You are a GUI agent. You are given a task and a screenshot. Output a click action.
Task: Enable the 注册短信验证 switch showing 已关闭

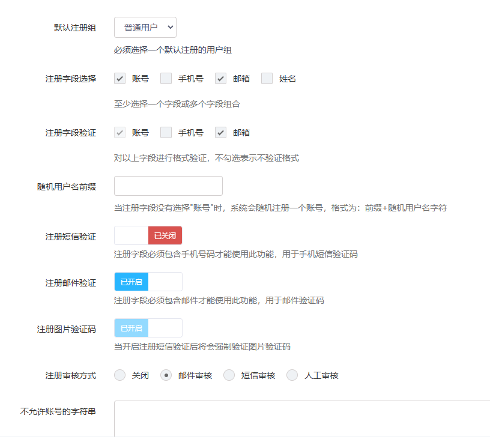pyautogui.click(x=148, y=236)
